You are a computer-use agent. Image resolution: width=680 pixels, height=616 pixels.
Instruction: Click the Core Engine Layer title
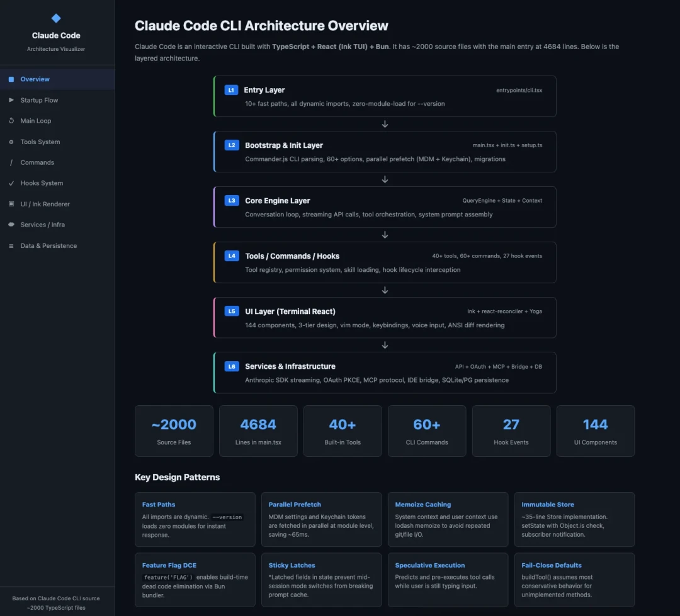[278, 201]
